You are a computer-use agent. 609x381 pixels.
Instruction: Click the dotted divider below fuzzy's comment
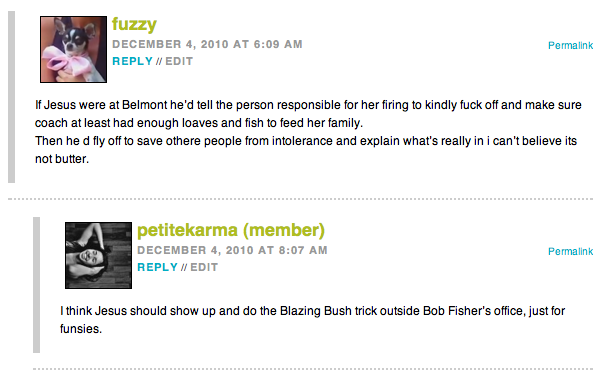[x=300, y=199]
